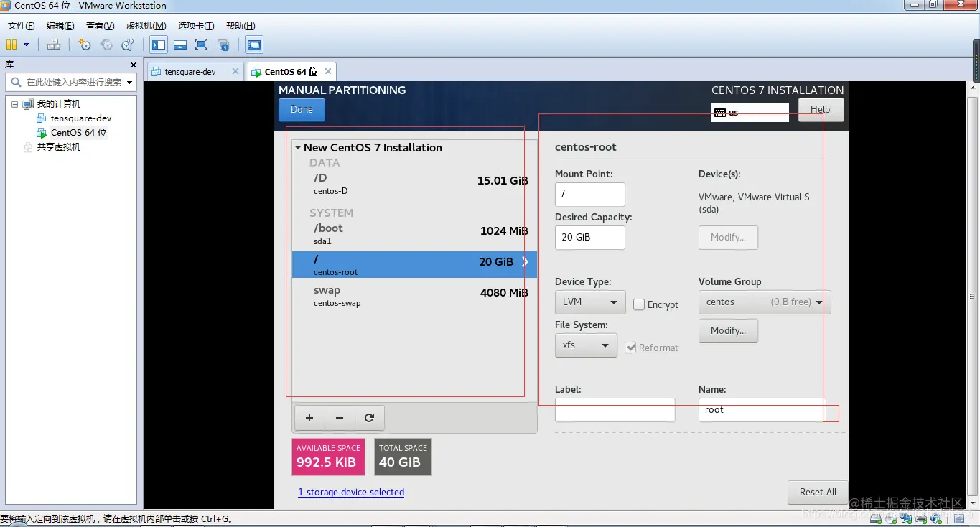Screen dimensions: 980x527
Task: Enter full screen mode
Action: [x=202, y=45]
